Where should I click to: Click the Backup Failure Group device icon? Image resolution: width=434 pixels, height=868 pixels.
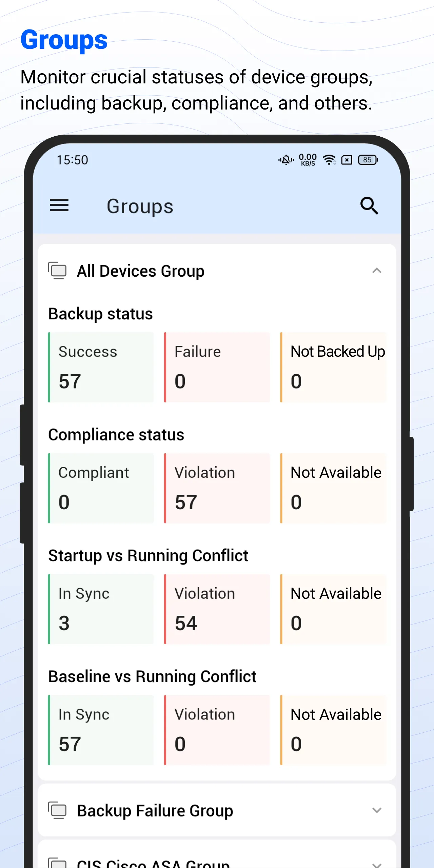tap(57, 810)
